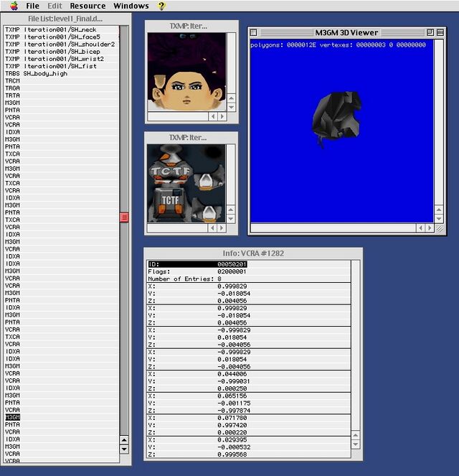
Task: Click scroll right arrow in 3D Viewer
Action: (429, 228)
